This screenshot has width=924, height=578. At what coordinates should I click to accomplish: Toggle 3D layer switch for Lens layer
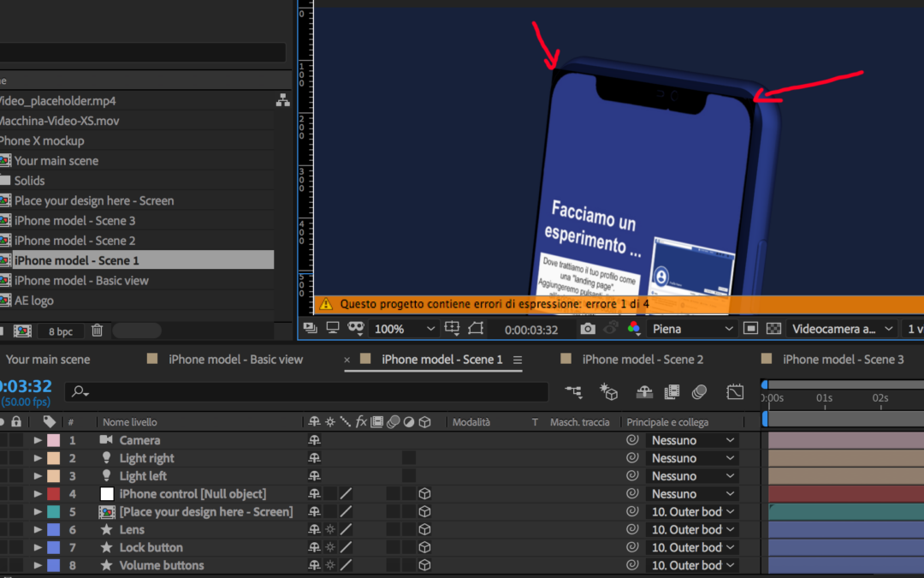coord(424,529)
